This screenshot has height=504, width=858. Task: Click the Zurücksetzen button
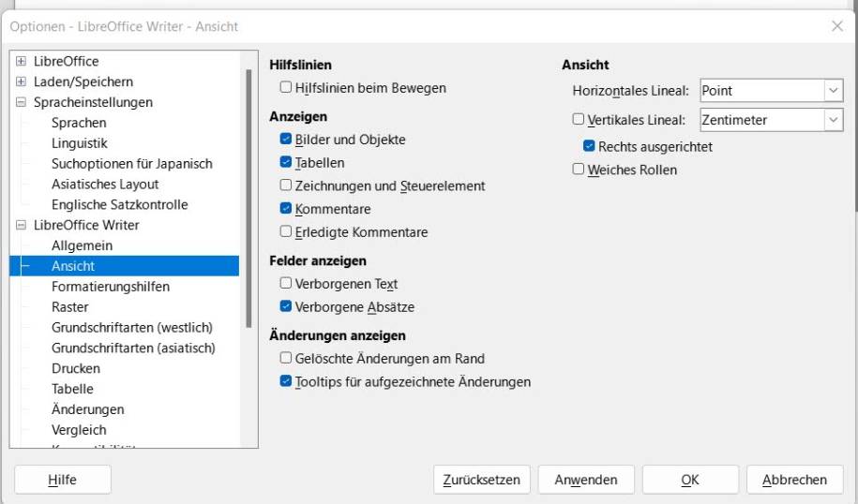pyautogui.click(x=482, y=480)
